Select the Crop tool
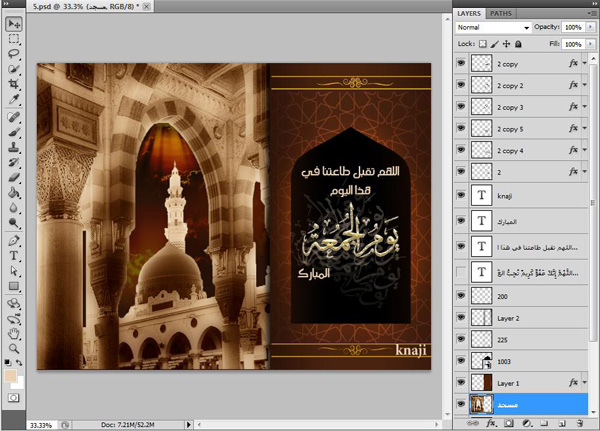The width and height of the screenshot is (600, 431). tap(14, 85)
